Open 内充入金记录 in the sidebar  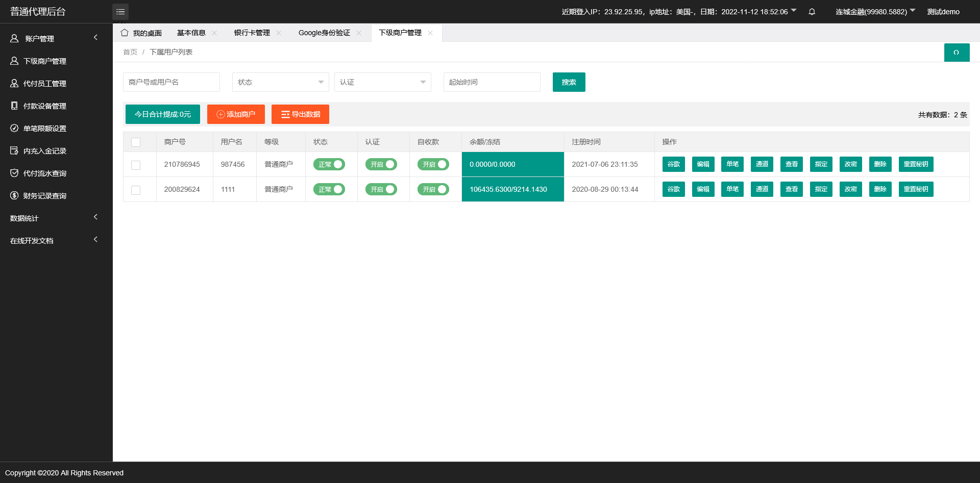click(45, 151)
